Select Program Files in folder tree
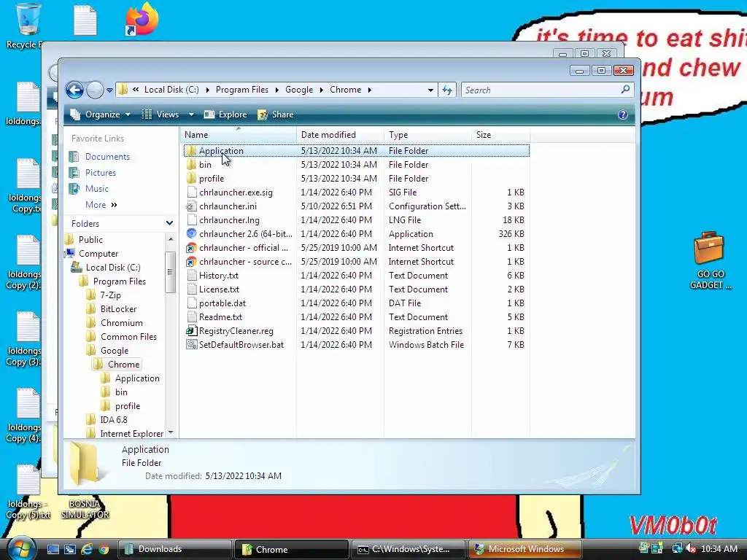Image resolution: width=747 pixels, height=560 pixels. click(120, 281)
